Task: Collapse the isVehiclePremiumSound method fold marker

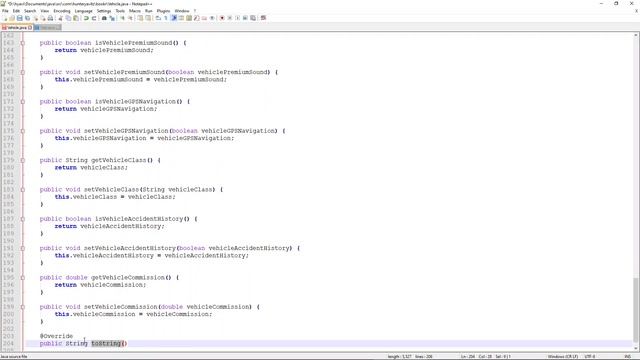Action: (x=22, y=43)
